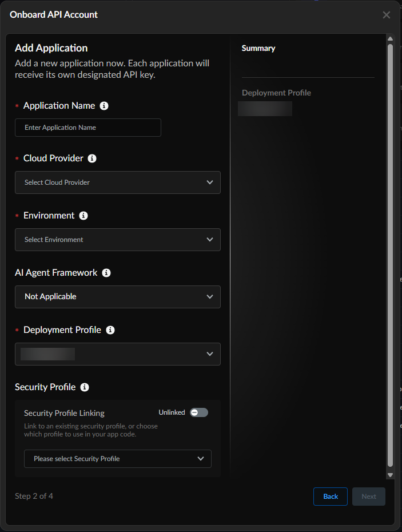Image resolution: width=402 pixels, height=532 pixels.
Task: Click the Back button
Action: click(331, 497)
